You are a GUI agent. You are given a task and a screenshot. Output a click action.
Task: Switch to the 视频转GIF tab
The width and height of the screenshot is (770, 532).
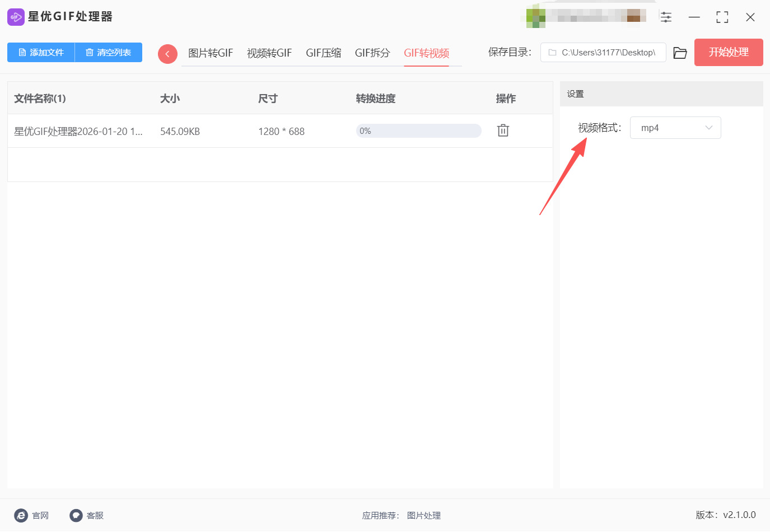tap(269, 53)
